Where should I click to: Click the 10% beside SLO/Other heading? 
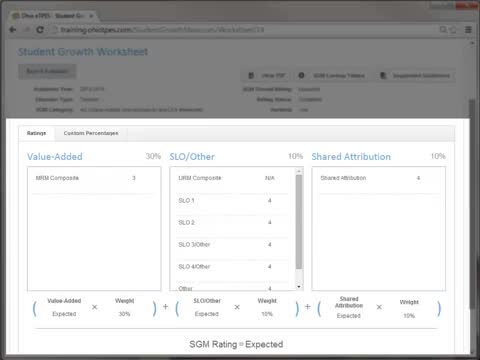coord(295,156)
